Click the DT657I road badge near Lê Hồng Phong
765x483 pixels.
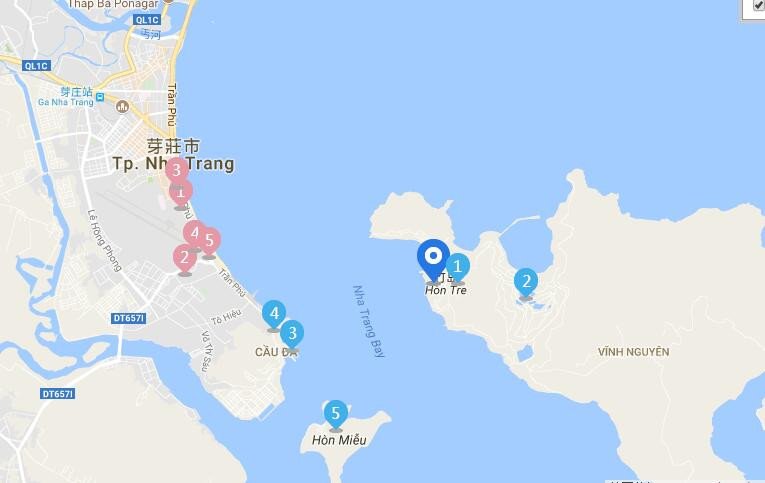pos(128,318)
